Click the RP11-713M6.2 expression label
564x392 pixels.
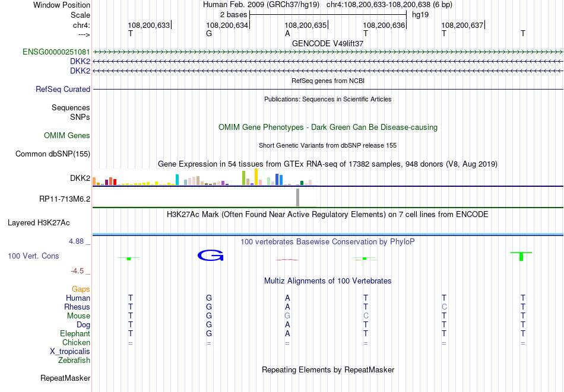tap(65, 199)
